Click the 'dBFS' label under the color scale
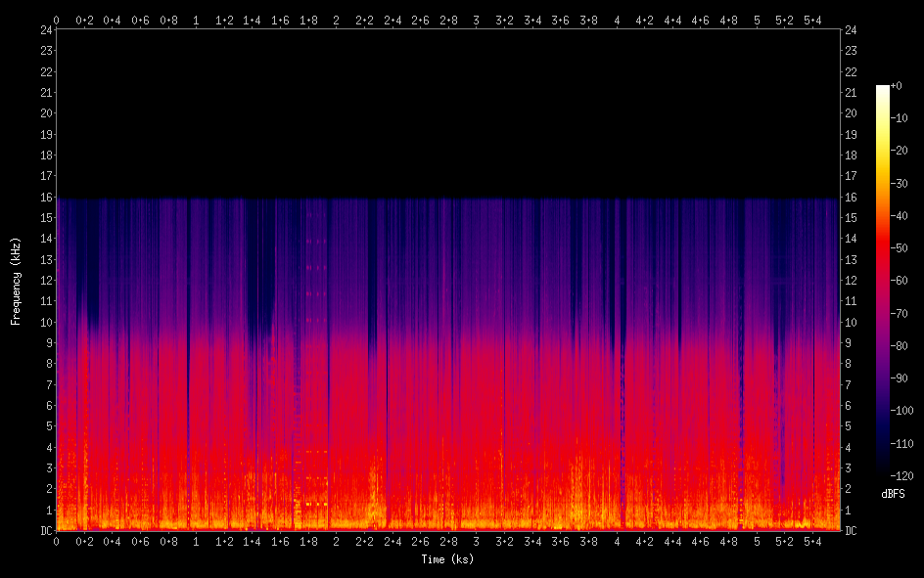 click(893, 495)
